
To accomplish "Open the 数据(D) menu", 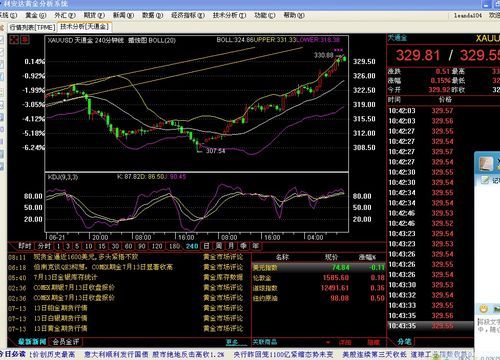I will point(152,15).
